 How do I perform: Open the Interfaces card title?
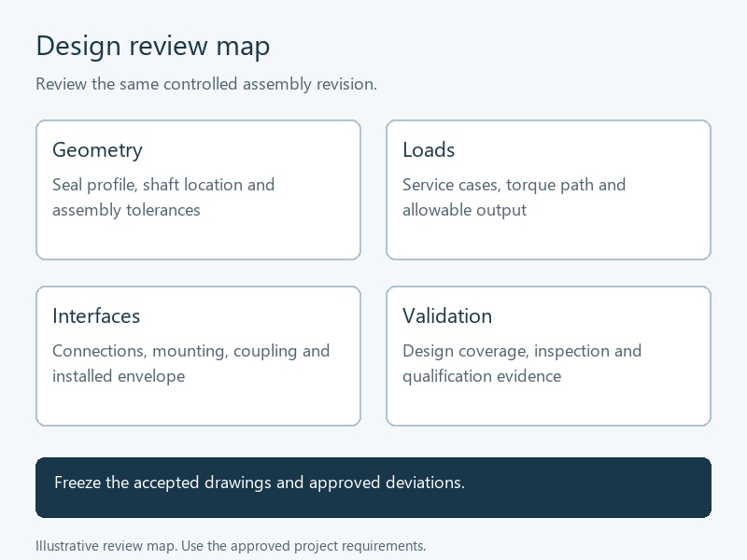pos(96,315)
